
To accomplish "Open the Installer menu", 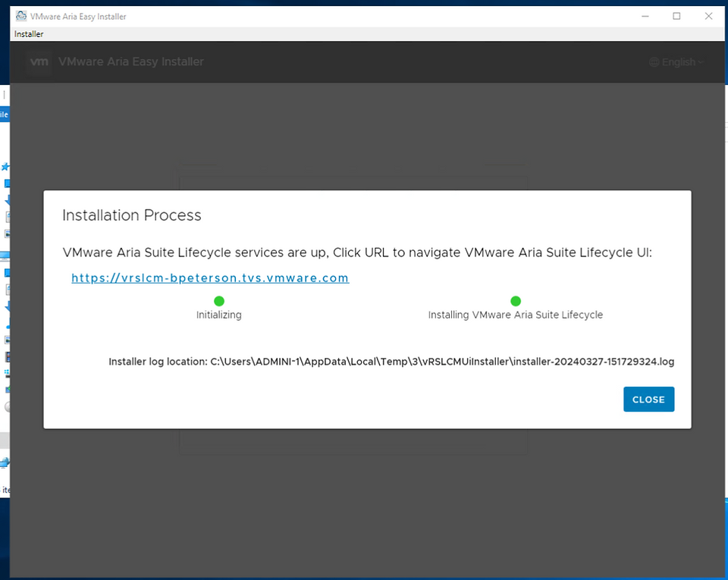I will 29,34.
